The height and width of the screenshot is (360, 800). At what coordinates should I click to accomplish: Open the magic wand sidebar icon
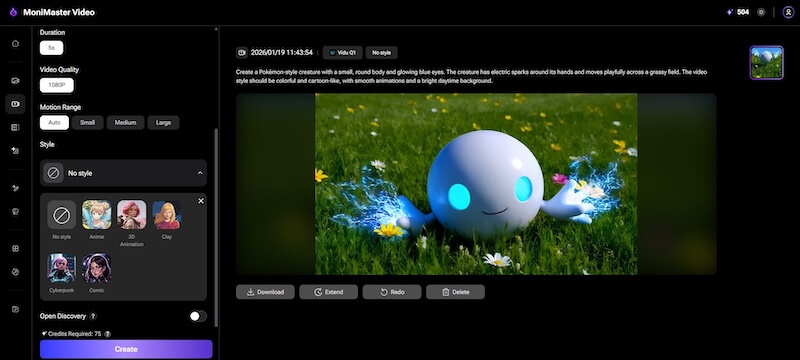point(15,189)
